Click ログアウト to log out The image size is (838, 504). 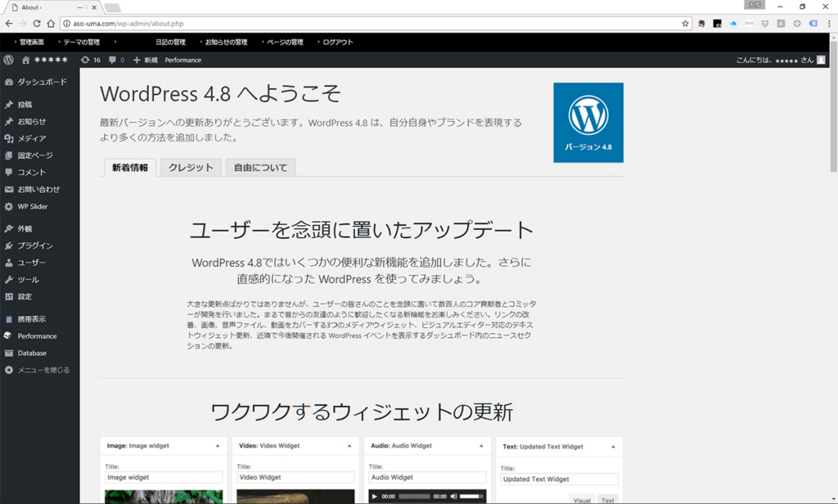pos(338,43)
